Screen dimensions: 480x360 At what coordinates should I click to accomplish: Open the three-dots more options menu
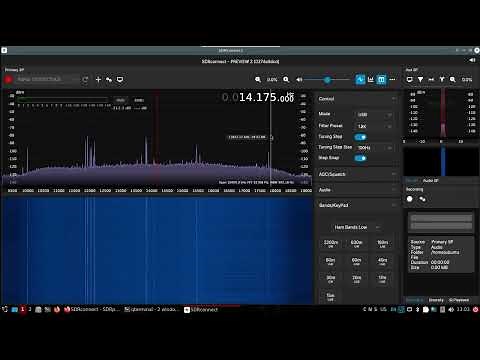coord(392,79)
